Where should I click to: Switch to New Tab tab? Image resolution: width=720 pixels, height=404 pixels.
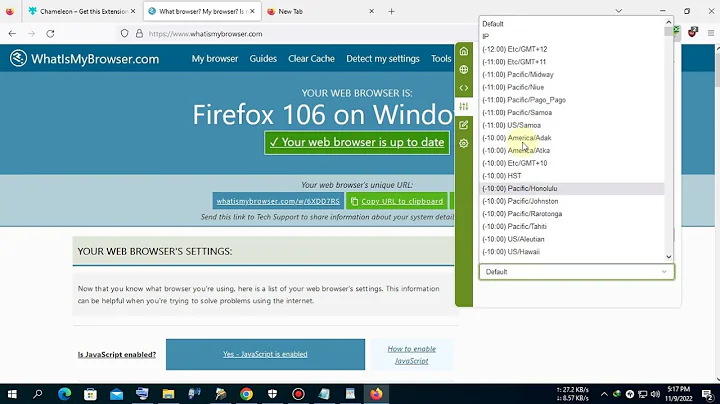click(x=321, y=11)
